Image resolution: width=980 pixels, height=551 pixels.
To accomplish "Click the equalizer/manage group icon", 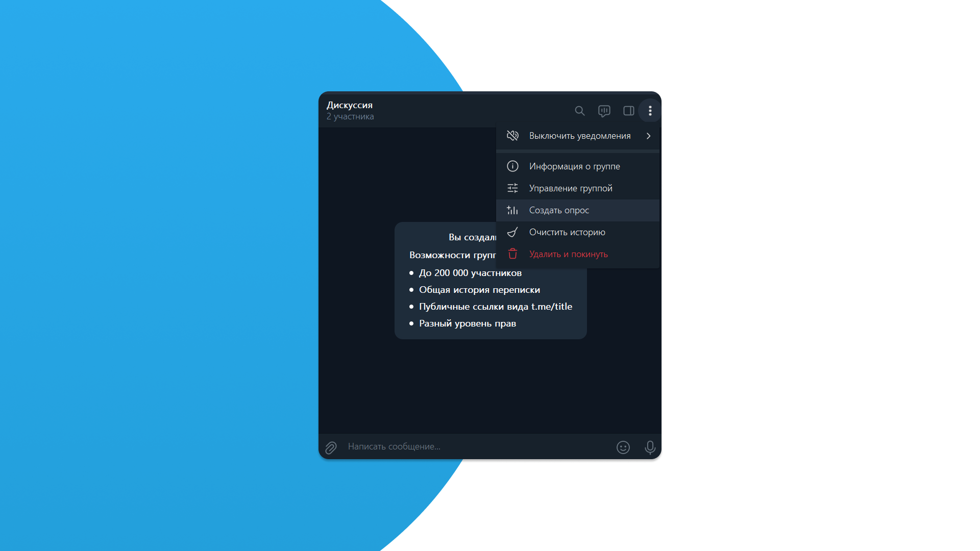I will pyautogui.click(x=513, y=188).
